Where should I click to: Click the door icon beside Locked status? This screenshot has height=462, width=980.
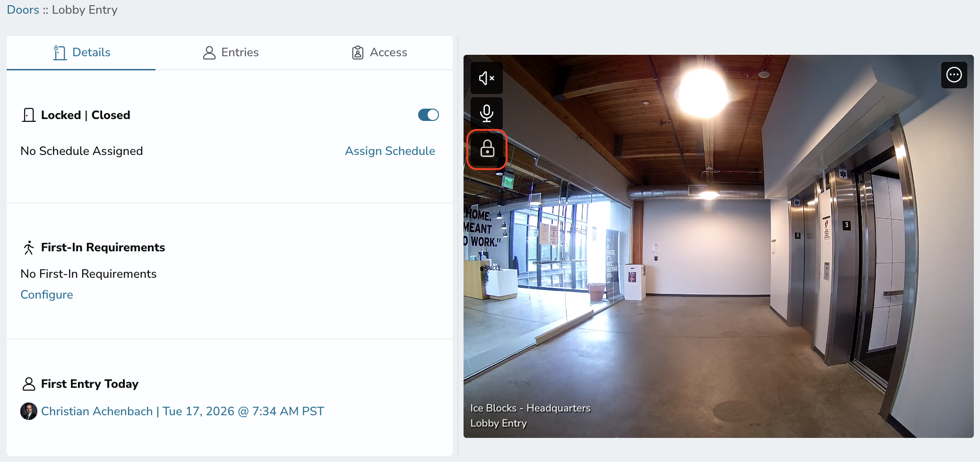click(29, 115)
